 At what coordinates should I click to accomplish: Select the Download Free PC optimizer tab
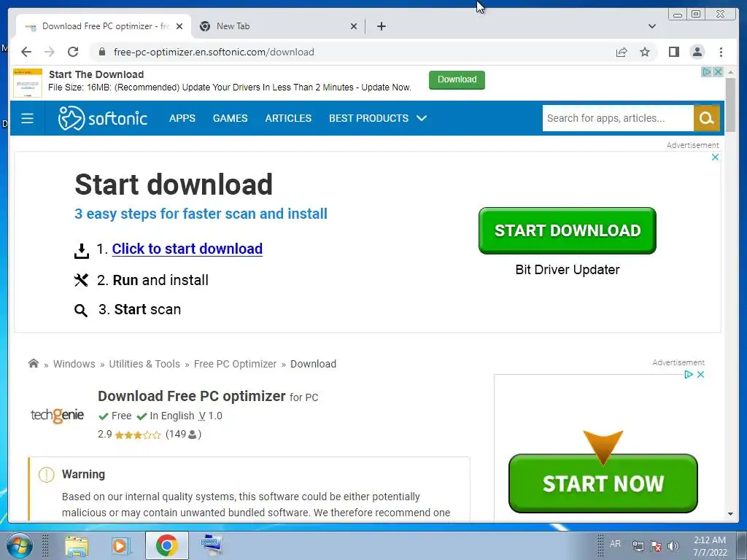104,26
